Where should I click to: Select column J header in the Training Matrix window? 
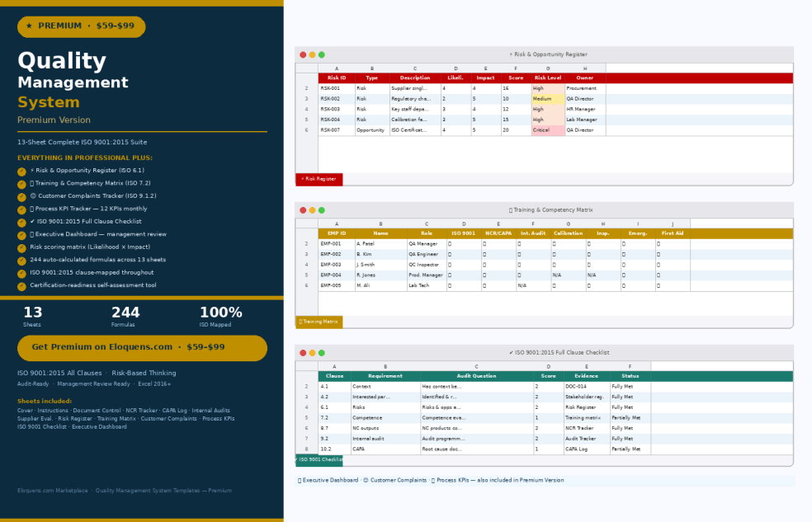pos(673,224)
